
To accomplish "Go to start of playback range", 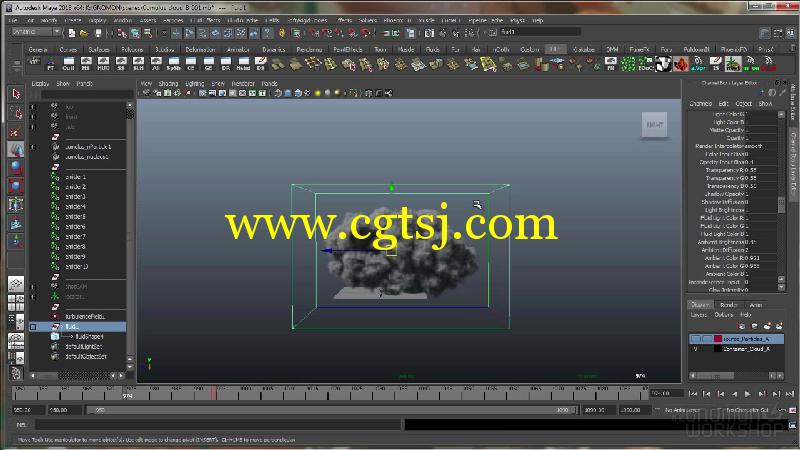I will click(x=693, y=394).
